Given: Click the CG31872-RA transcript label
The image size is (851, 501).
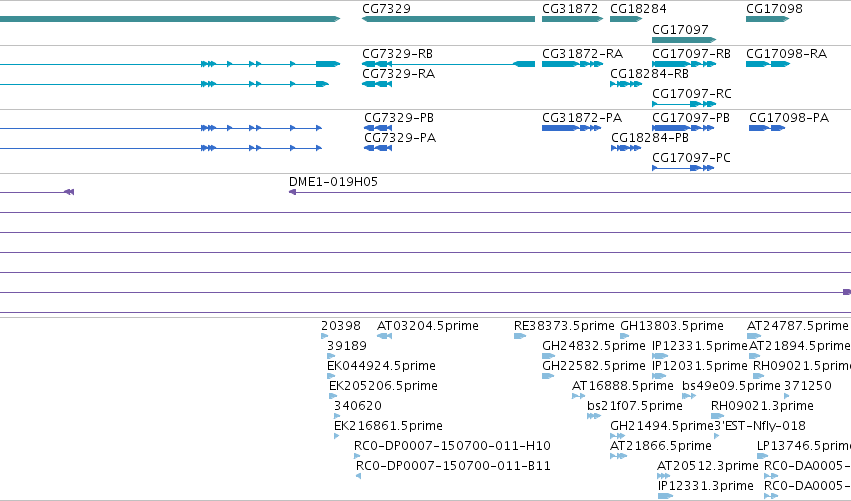Looking at the screenshot, I should [x=582, y=54].
